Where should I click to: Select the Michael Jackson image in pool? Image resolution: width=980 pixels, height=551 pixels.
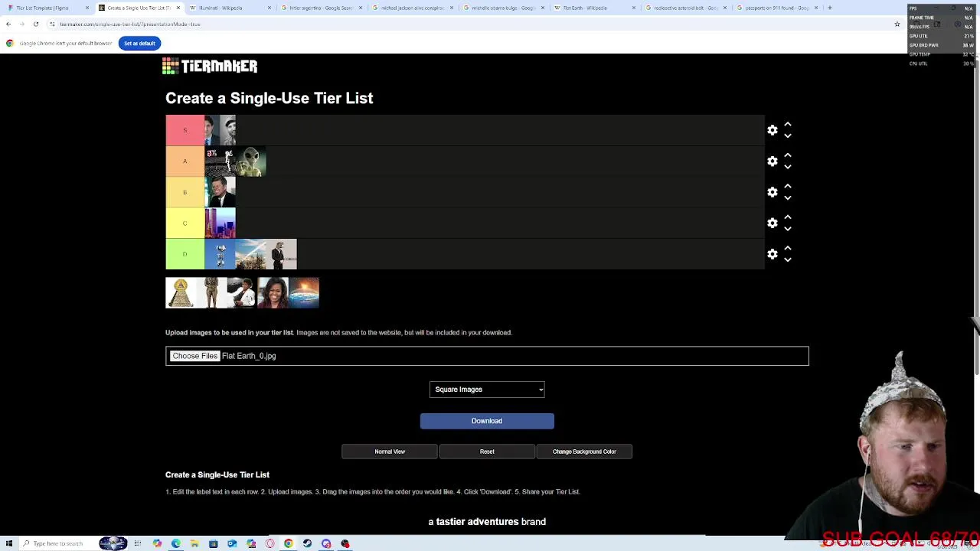(x=242, y=293)
